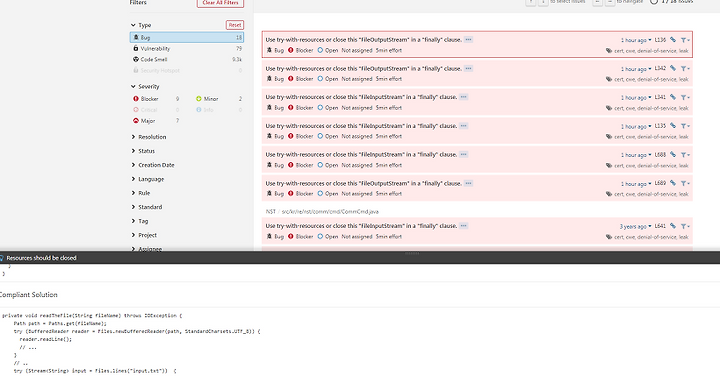The width and height of the screenshot is (720, 376).
Task: Collapse the Type filter section
Action: [x=141, y=25]
